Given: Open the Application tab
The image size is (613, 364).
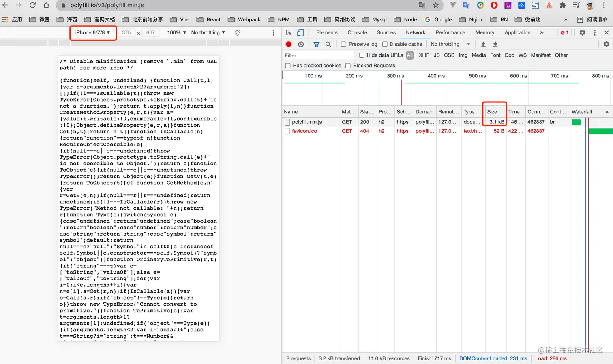Looking at the screenshot, I should coord(517,32).
